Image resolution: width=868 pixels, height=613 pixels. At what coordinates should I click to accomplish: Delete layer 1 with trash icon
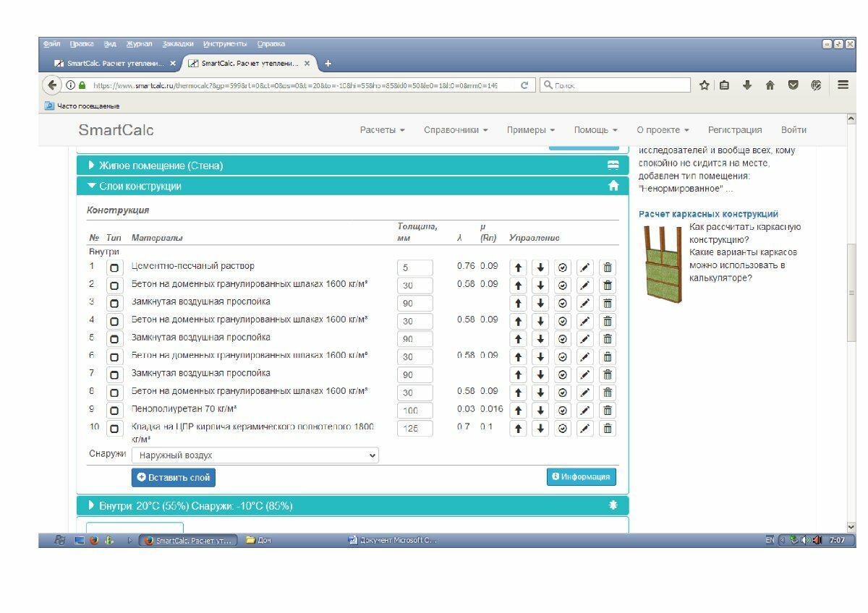click(608, 267)
